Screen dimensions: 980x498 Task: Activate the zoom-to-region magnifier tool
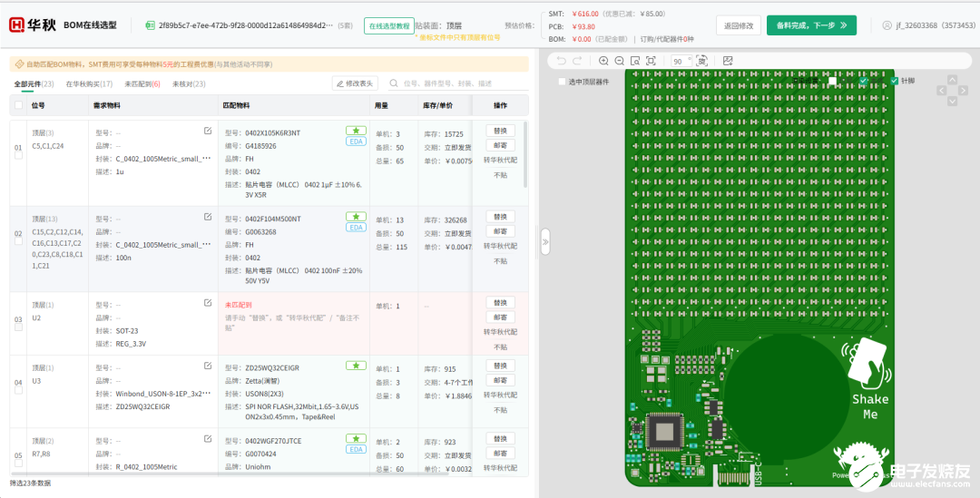[x=635, y=61]
